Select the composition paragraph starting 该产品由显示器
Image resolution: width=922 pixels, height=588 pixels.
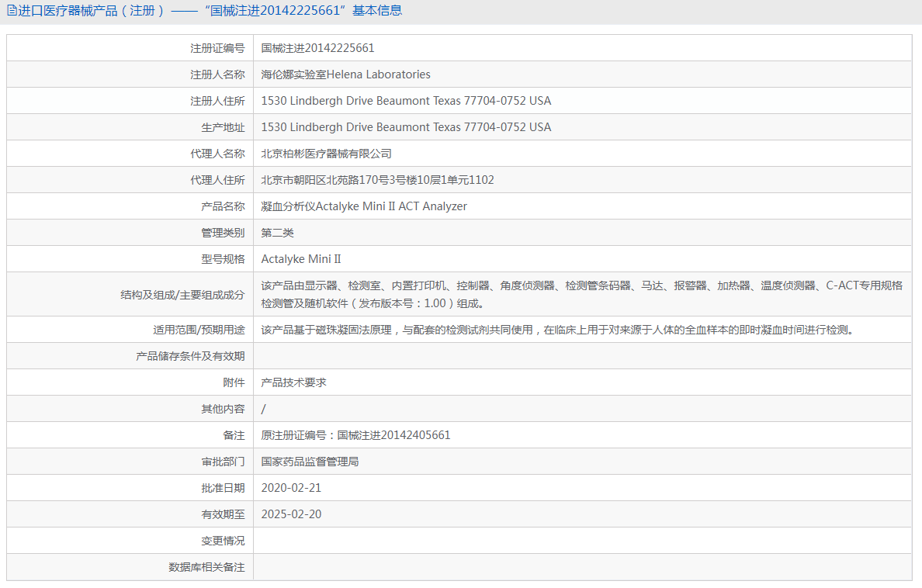click(x=582, y=295)
